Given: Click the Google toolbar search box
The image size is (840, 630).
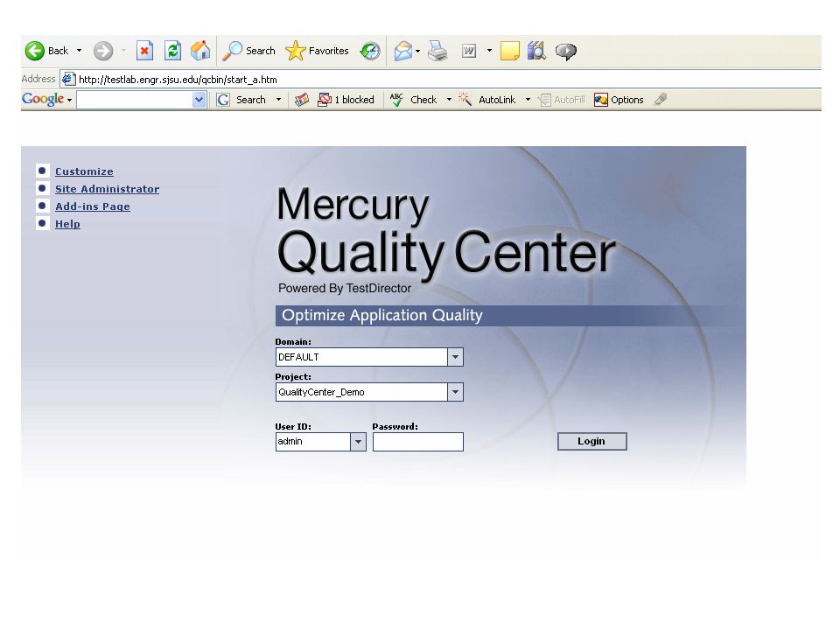Looking at the screenshot, I should point(135,100).
